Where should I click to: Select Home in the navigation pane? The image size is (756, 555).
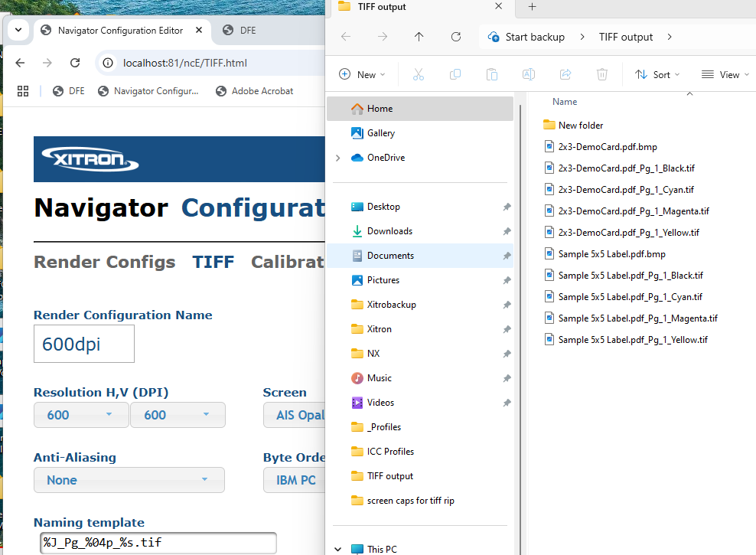coord(420,109)
